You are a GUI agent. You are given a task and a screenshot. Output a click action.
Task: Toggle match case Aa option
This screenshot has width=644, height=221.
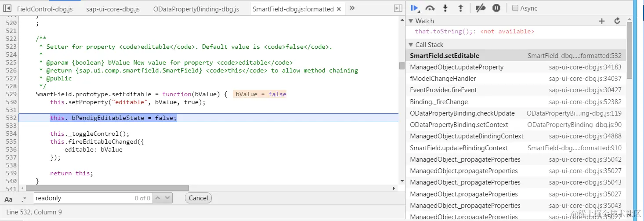tap(8, 199)
